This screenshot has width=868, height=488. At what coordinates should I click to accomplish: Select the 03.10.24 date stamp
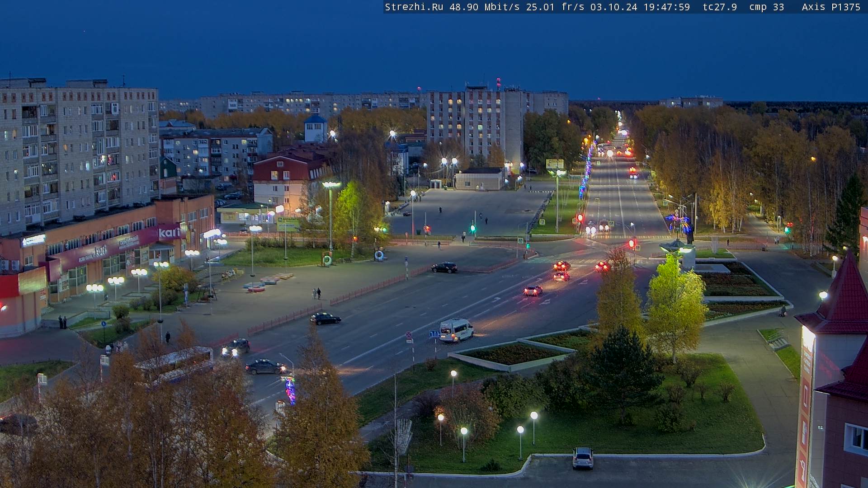pyautogui.click(x=613, y=7)
